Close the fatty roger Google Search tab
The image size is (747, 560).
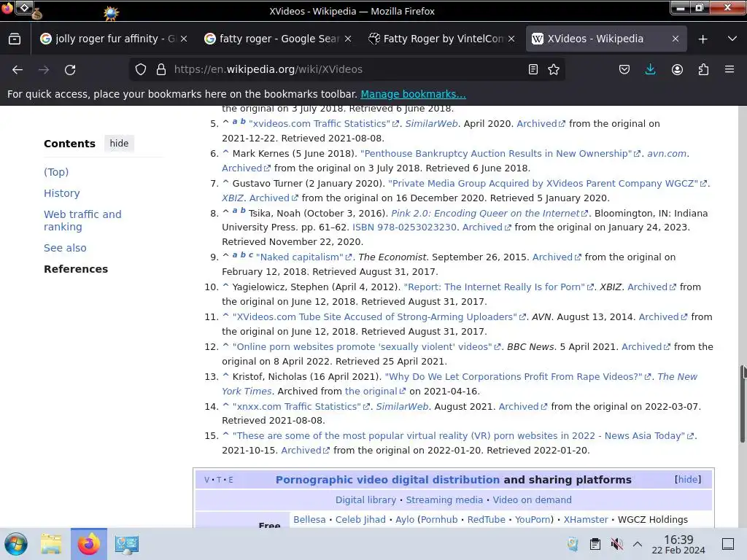tap(348, 39)
